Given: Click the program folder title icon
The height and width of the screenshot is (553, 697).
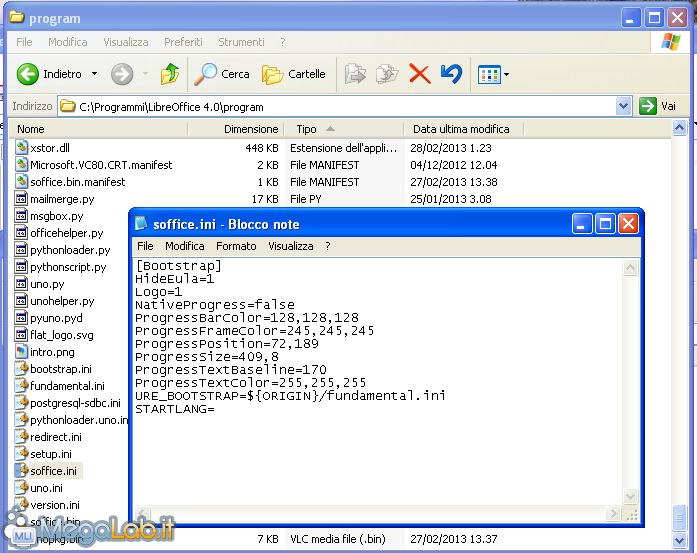Looking at the screenshot, I should point(17,17).
